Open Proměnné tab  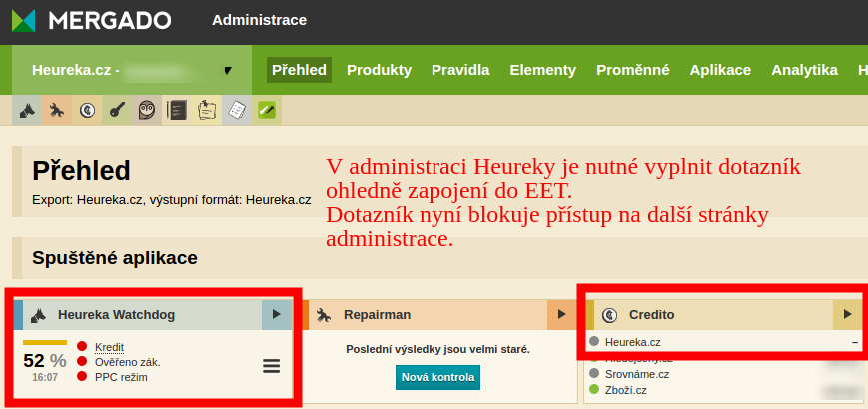(x=632, y=70)
